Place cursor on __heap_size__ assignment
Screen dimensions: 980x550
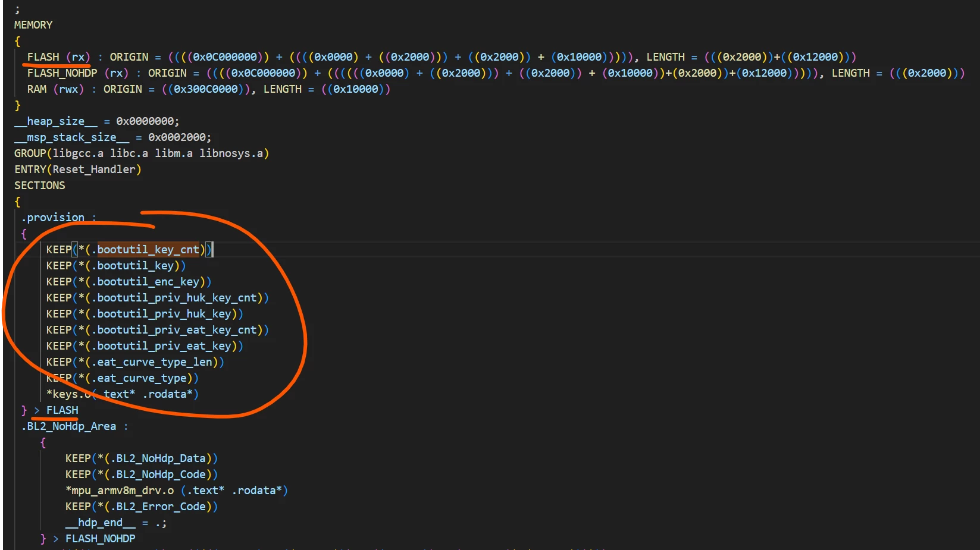(x=96, y=121)
